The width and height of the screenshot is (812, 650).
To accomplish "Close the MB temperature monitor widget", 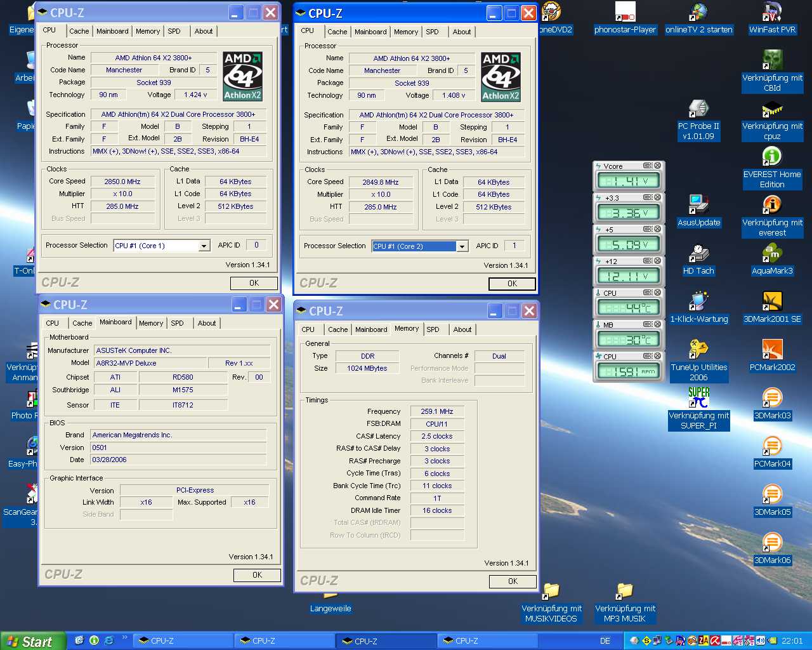I will (657, 324).
